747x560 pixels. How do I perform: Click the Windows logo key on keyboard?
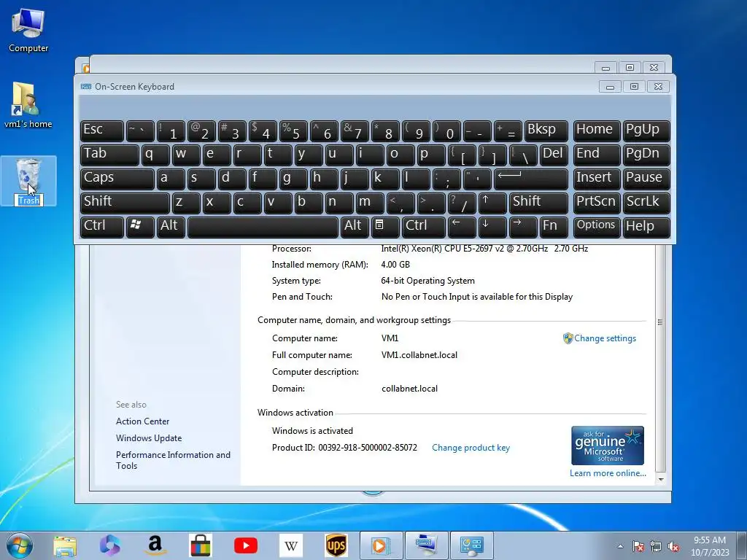[139, 227]
